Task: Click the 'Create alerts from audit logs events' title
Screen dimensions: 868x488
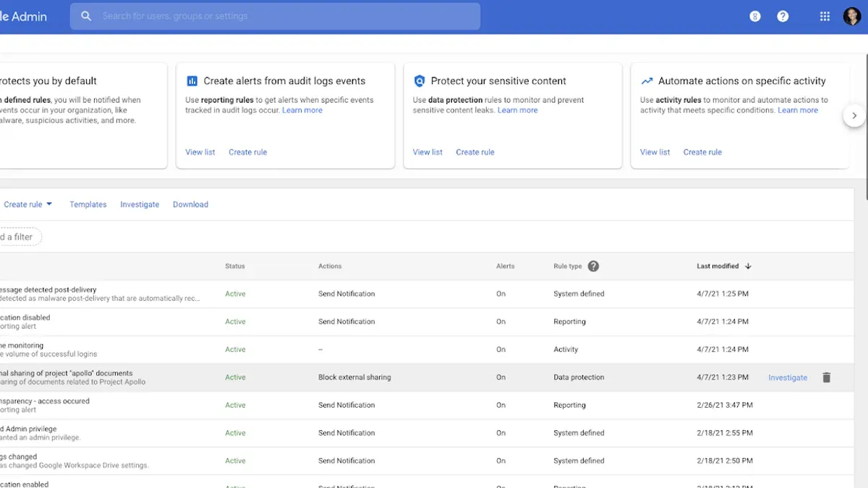Action: (x=284, y=81)
